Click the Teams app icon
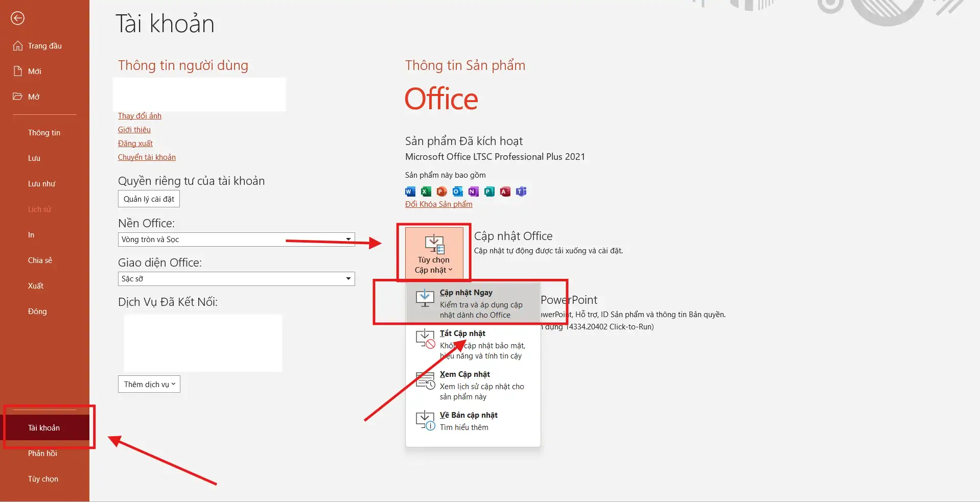The height and width of the screenshot is (502, 980). (x=521, y=192)
